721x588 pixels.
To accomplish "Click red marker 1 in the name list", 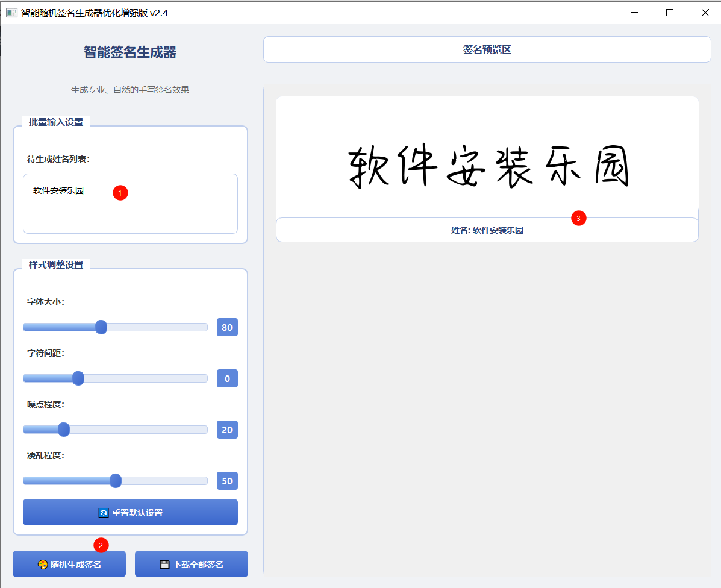I will (120, 193).
